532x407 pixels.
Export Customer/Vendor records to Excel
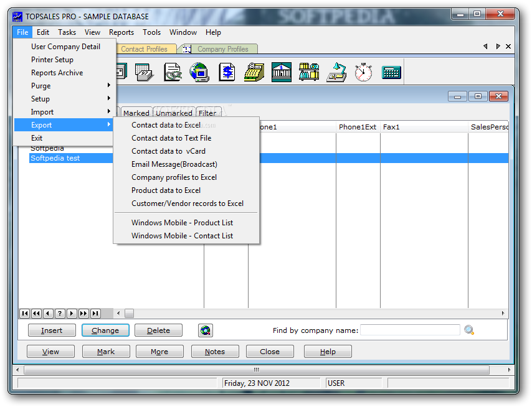point(186,203)
